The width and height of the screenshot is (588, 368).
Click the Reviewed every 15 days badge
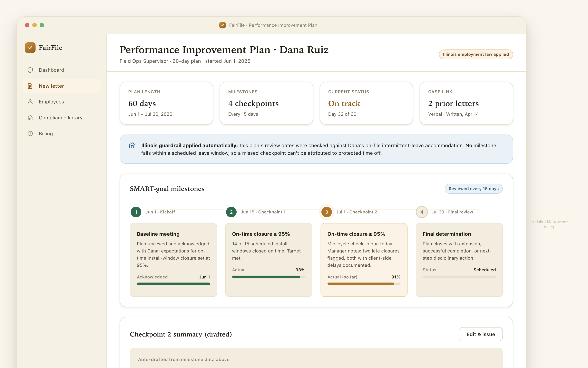pos(473,189)
